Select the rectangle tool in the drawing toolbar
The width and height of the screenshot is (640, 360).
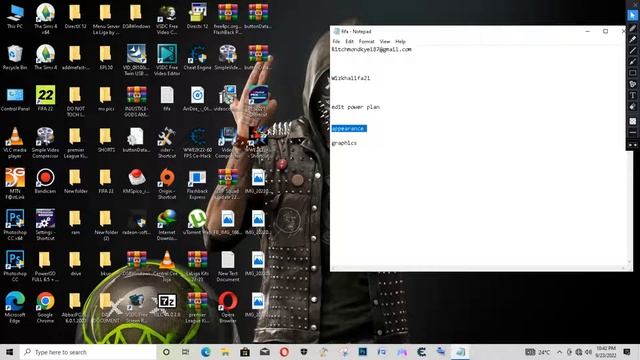(x=633, y=73)
